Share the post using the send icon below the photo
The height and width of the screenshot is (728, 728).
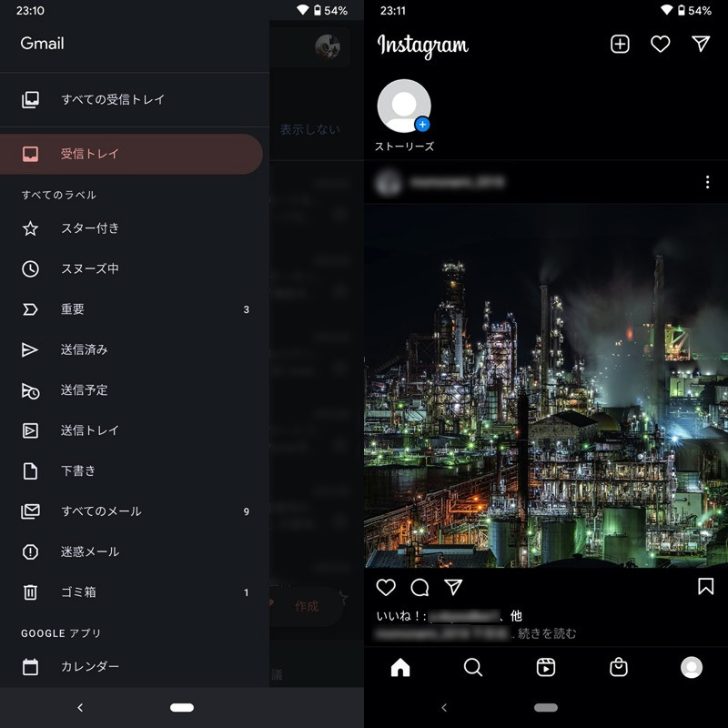point(453,587)
